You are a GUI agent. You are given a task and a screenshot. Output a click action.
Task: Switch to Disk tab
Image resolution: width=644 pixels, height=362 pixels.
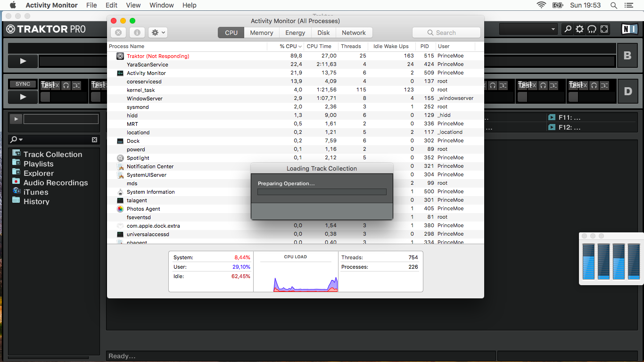323,33
